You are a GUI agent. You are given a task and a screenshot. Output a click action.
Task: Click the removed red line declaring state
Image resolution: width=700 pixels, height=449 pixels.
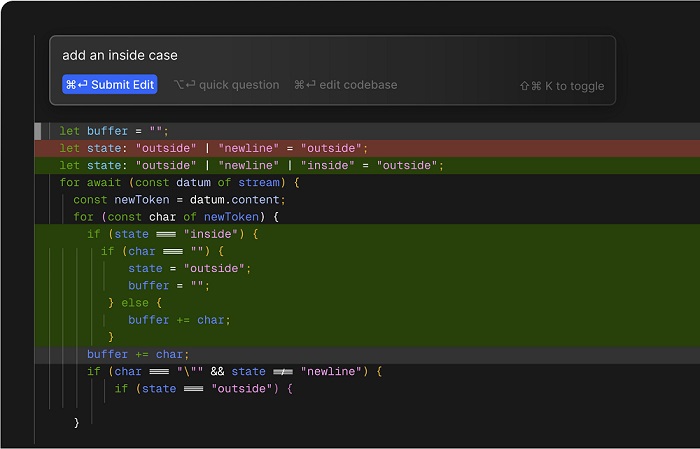pos(367,148)
